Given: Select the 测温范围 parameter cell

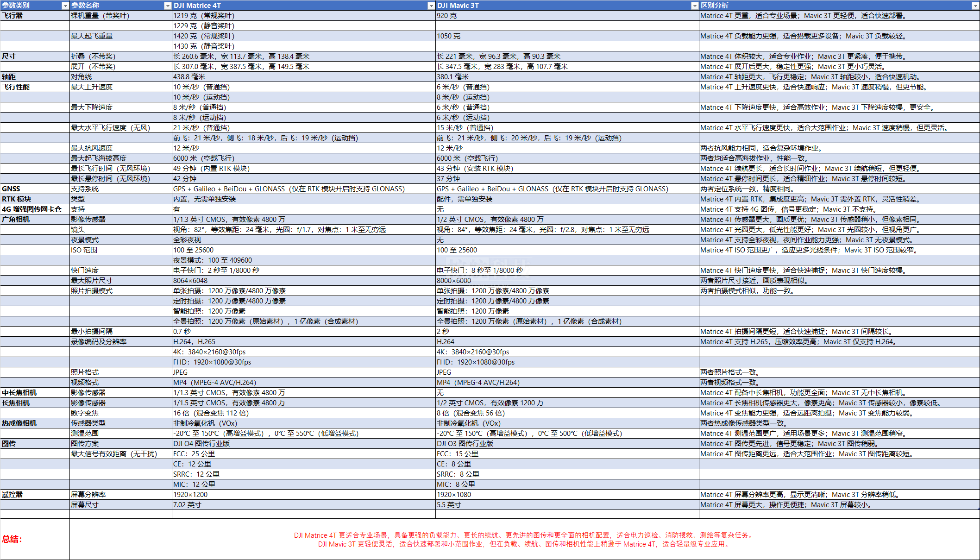Looking at the screenshot, I should click(x=120, y=434).
